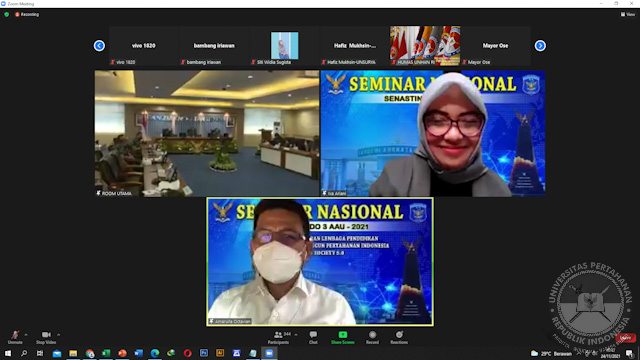Expand the Participants options arrow
The width and height of the screenshot is (640, 360).
point(296,335)
